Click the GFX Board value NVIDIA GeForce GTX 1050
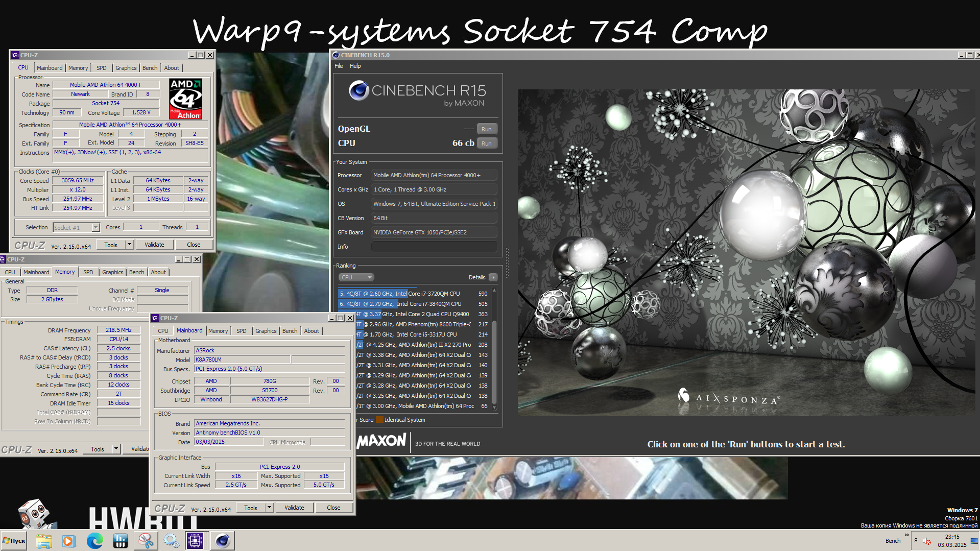980x551 pixels. pos(434,232)
